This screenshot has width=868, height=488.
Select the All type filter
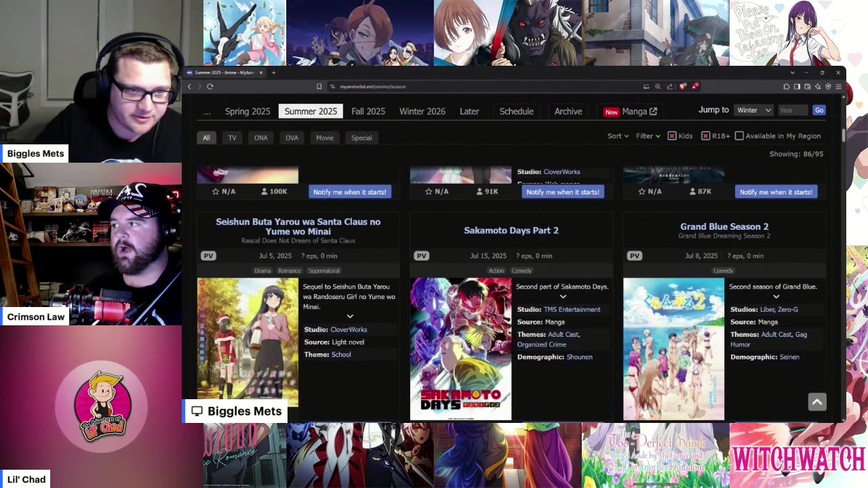point(206,138)
